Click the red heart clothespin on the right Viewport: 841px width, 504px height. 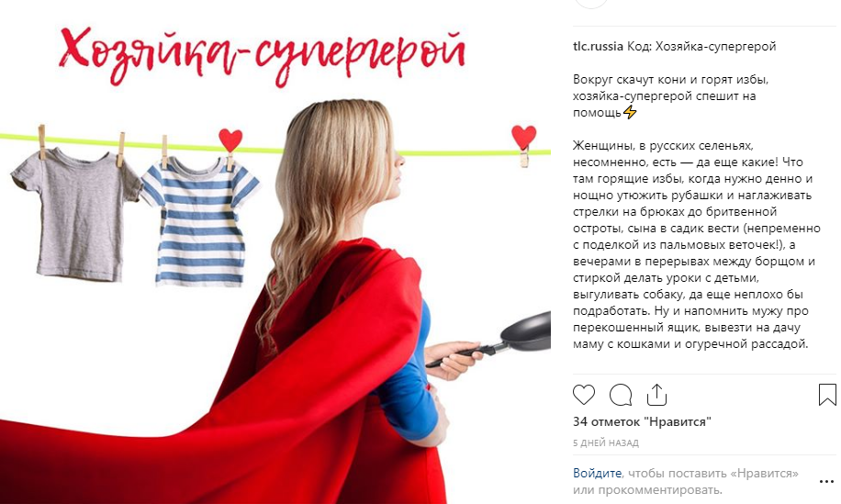(523, 144)
